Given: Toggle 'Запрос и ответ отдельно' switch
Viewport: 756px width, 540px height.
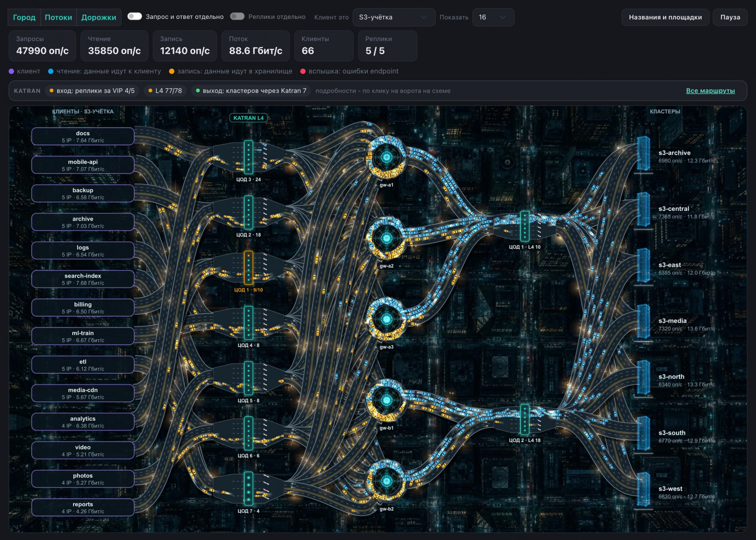Looking at the screenshot, I should click(135, 16).
